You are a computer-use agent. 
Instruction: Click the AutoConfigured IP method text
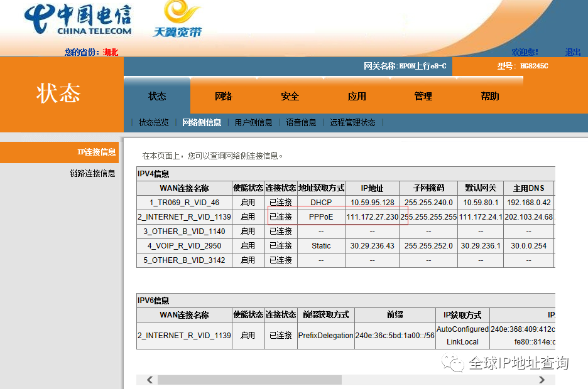click(462, 329)
